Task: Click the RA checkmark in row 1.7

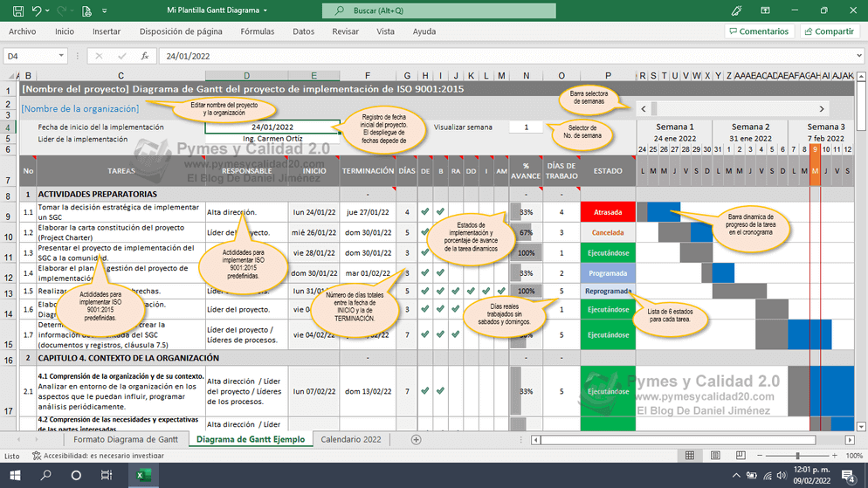Action: point(456,334)
